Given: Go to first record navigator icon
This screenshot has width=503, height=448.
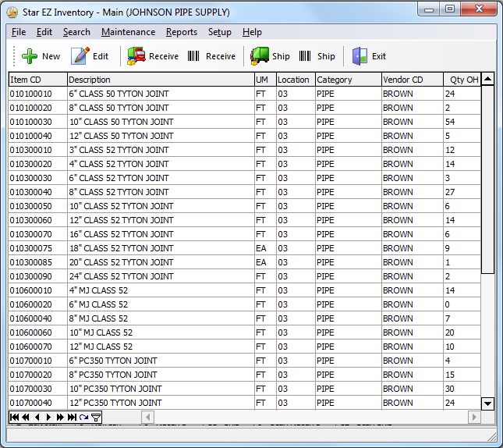Looking at the screenshot, I should pyautogui.click(x=15, y=417).
